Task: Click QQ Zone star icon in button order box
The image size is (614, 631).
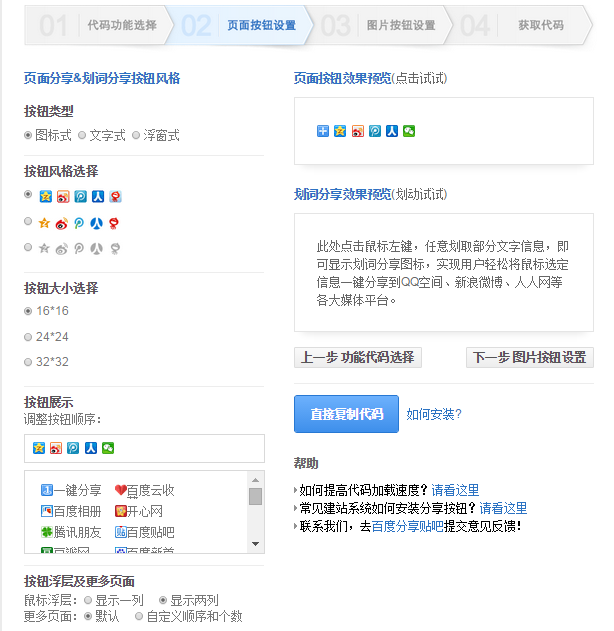Action: (39, 448)
